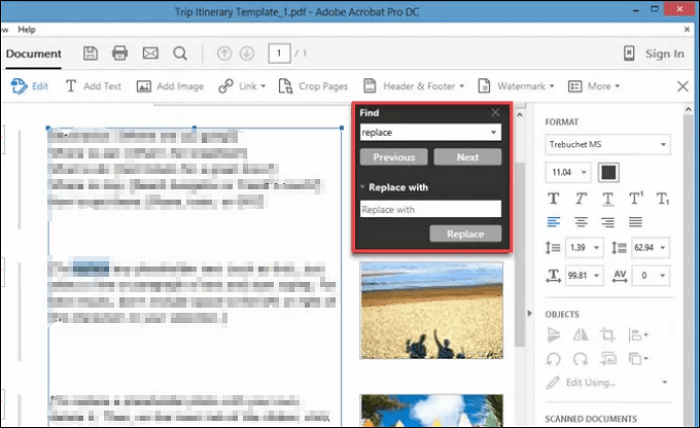The width and height of the screenshot is (700, 428).
Task: Close the Find panel
Action: [495, 112]
